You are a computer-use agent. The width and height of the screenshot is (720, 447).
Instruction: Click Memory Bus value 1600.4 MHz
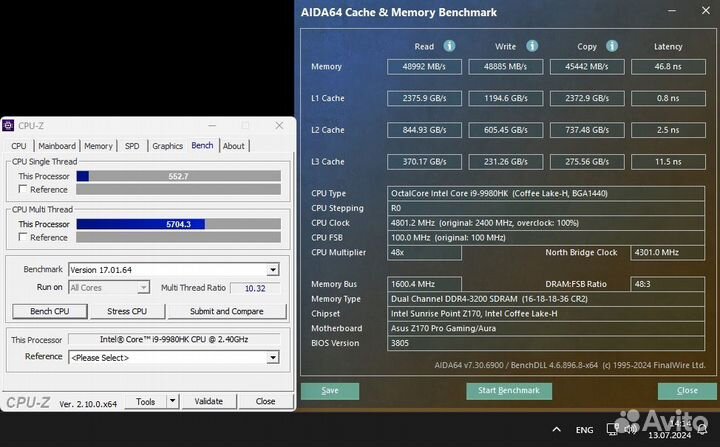coord(424,284)
